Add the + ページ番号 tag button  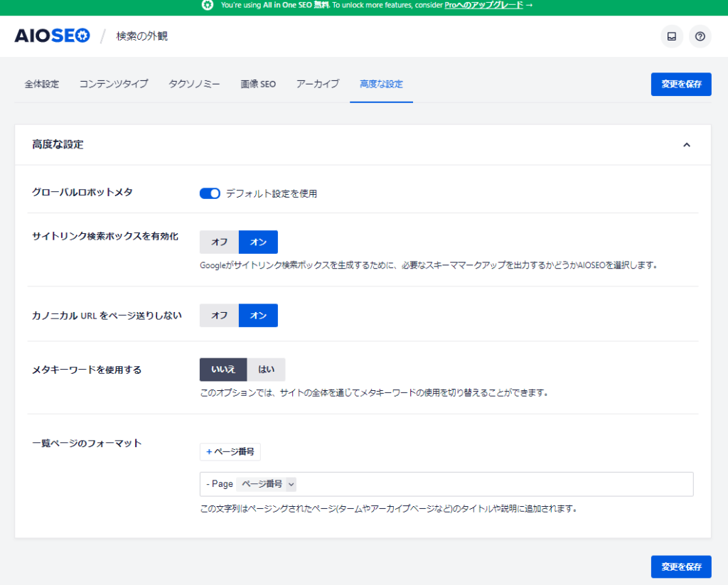coord(230,451)
